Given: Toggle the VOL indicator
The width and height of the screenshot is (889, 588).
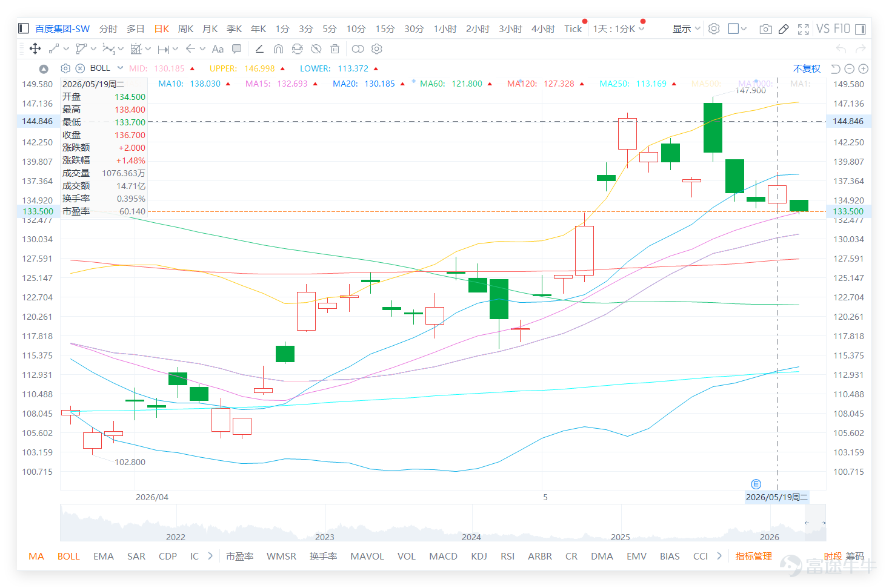Looking at the screenshot, I should tap(407, 556).
